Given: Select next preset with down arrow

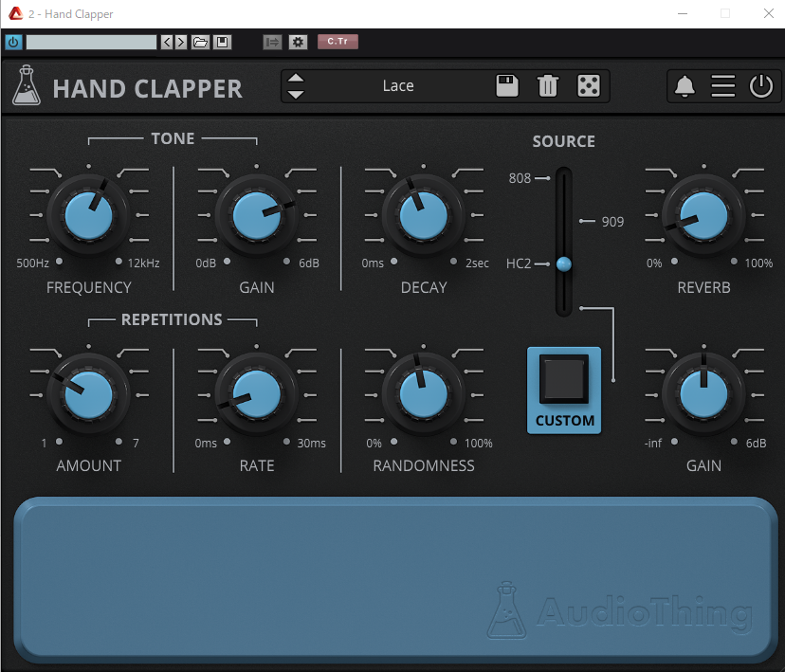Looking at the screenshot, I should (x=296, y=94).
